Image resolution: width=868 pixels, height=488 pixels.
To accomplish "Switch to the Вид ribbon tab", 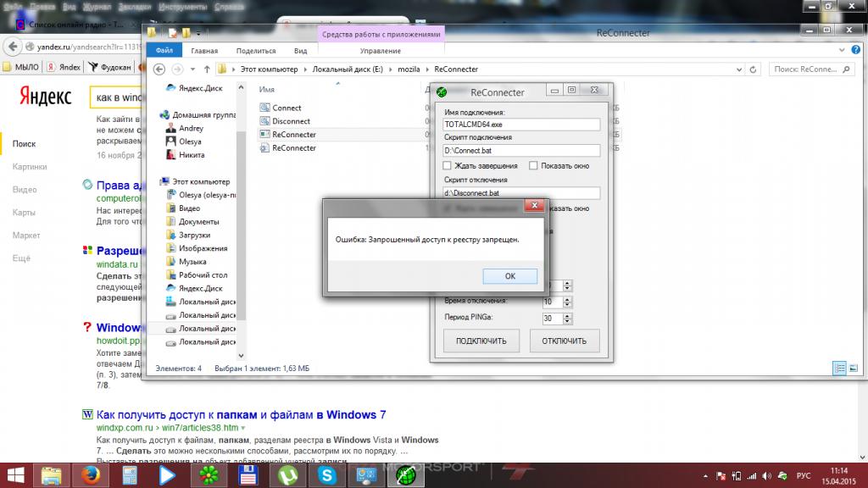I will (x=300, y=51).
